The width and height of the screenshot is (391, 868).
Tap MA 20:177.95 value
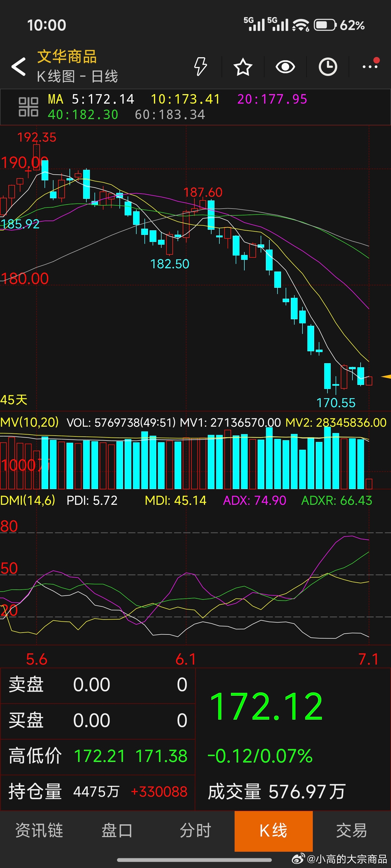click(272, 99)
